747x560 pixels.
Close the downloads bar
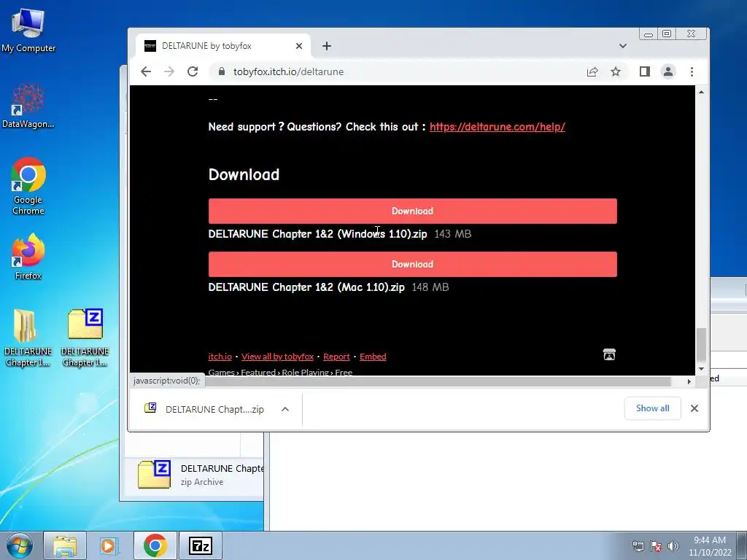click(x=694, y=408)
